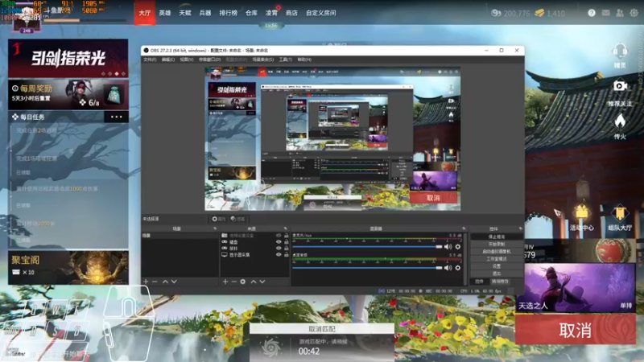Pop out the 来源 dock panel
The height and width of the screenshot is (362, 644).
point(286,228)
